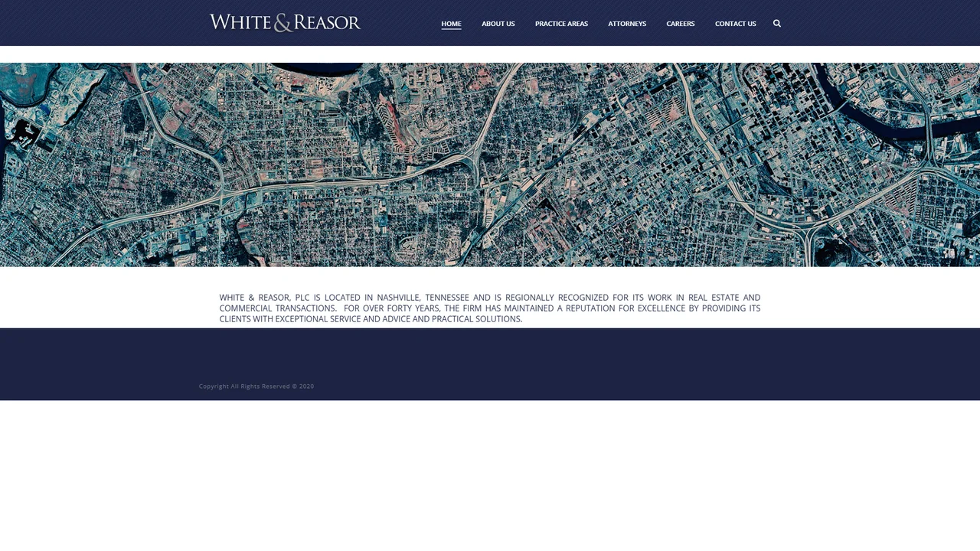Screen dimensions: 980x551
Task: Open the About Us page
Action: [x=498, y=24]
